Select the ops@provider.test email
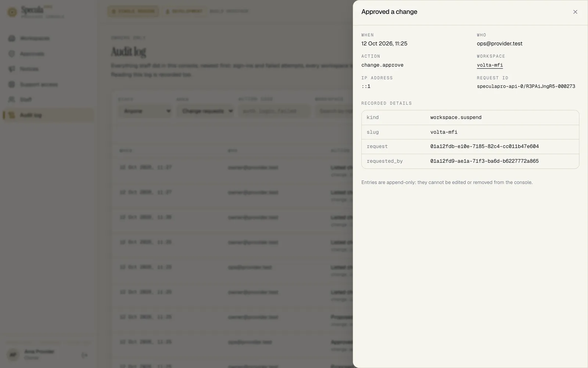Screen dimensions: 588x368 pyautogui.click(x=499, y=43)
